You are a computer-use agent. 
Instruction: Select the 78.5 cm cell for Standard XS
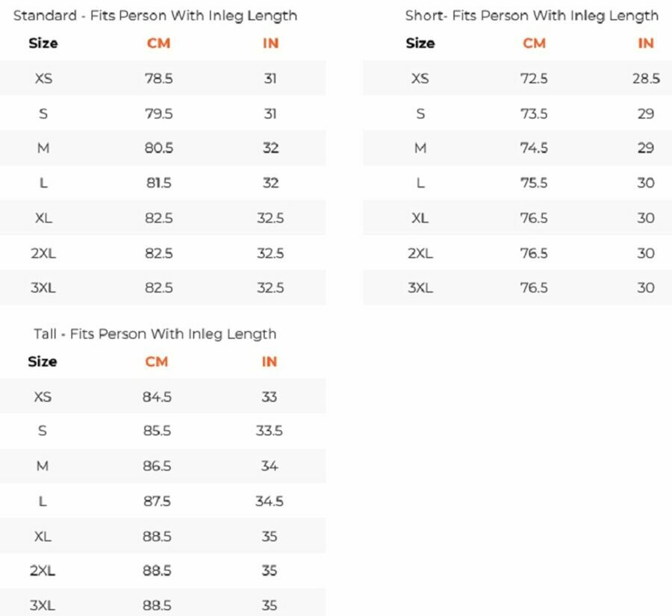(x=158, y=78)
